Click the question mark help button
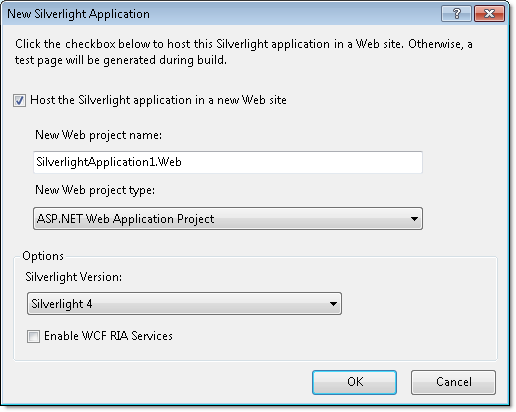Image resolution: width=516 pixels, height=412 pixels. (x=456, y=14)
